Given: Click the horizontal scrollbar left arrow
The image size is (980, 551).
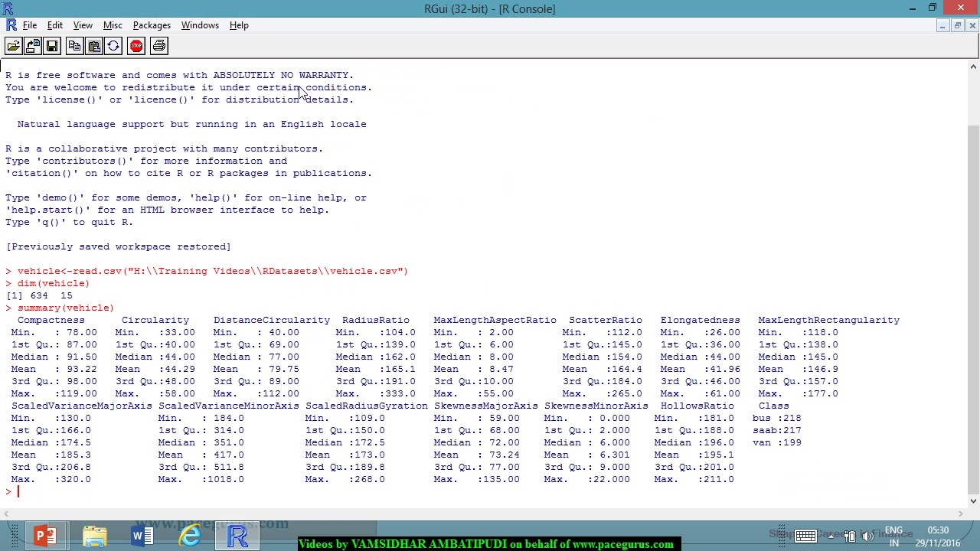Looking at the screenshot, I should 7,514.
